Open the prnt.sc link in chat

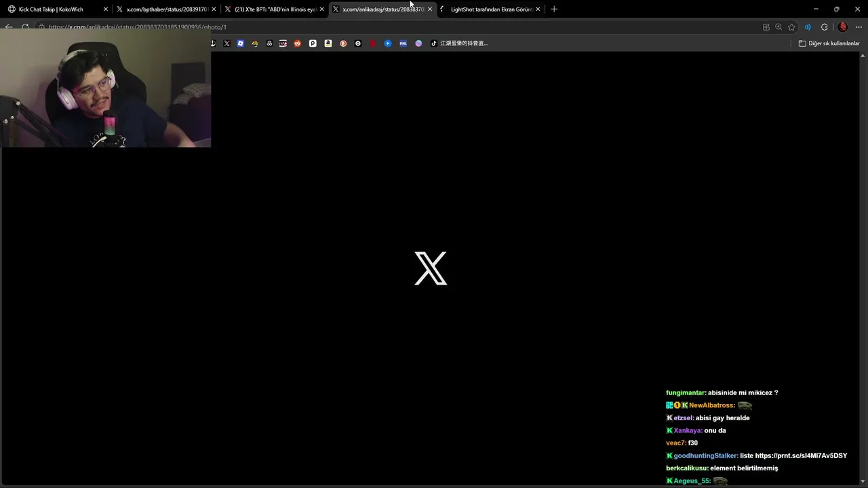coord(801,455)
